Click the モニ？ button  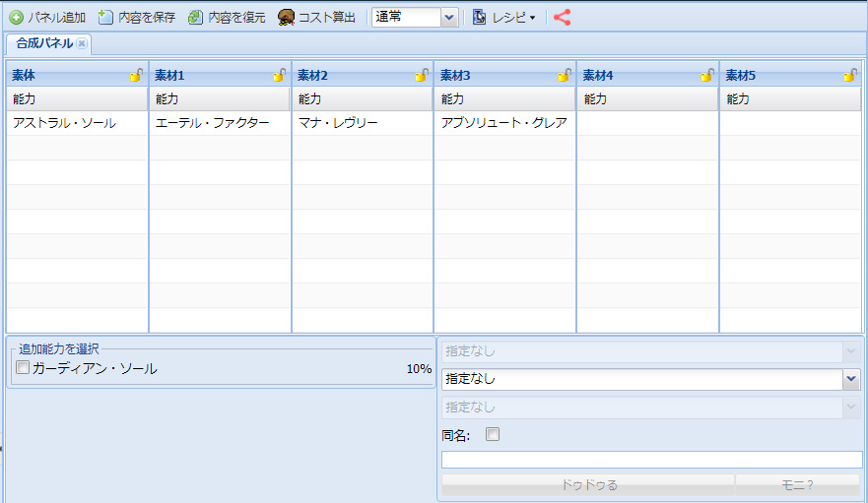[x=798, y=485]
